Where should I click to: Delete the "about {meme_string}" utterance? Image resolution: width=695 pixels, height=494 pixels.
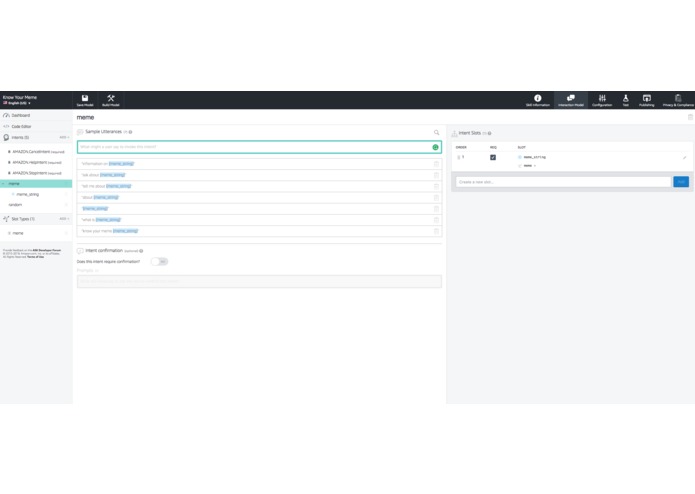pyautogui.click(x=436, y=198)
